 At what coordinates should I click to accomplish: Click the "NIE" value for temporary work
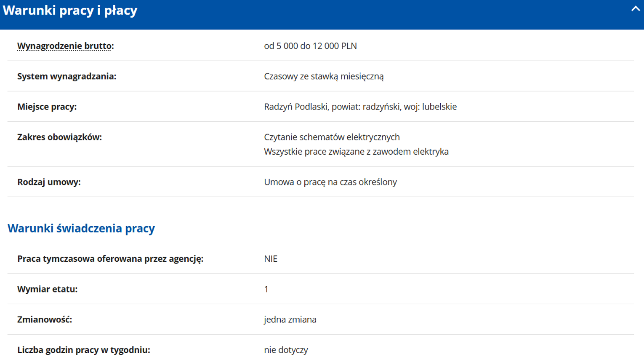click(x=271, y=259)
